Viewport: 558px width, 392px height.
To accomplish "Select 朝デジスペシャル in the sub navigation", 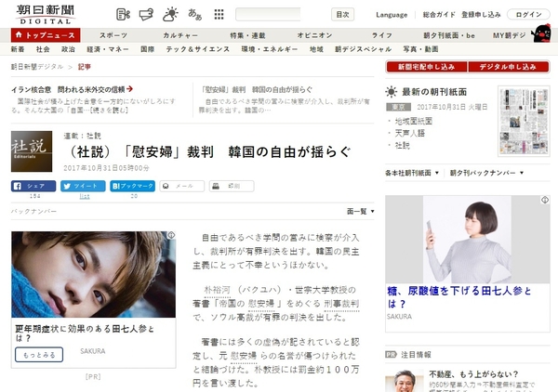I will click(363, 49).
